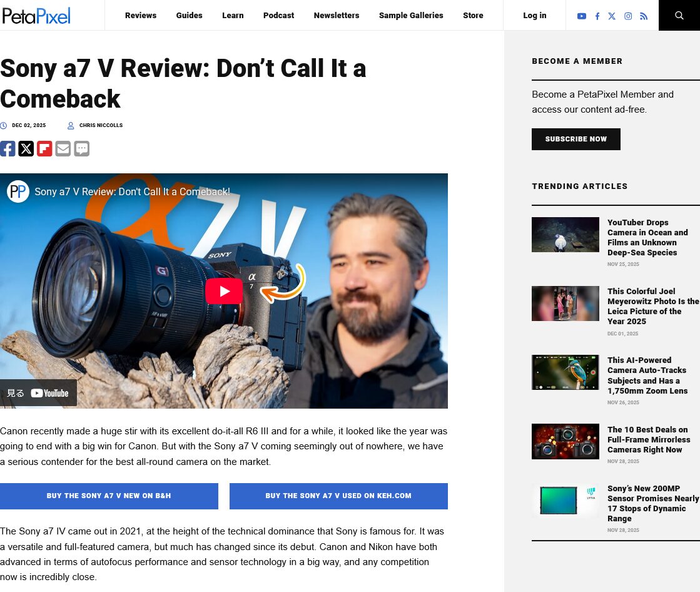
Task: Open the Facebook icon in header
Action: point(597,16)
